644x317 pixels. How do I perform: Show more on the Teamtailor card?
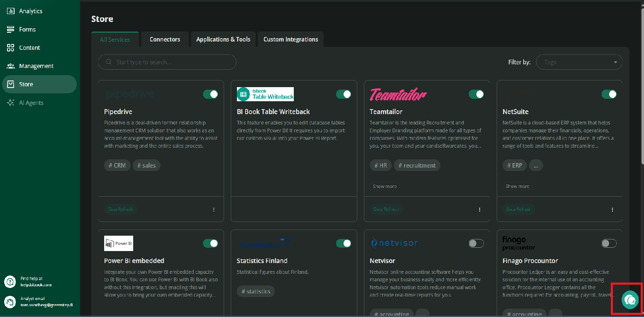point(385,186)
